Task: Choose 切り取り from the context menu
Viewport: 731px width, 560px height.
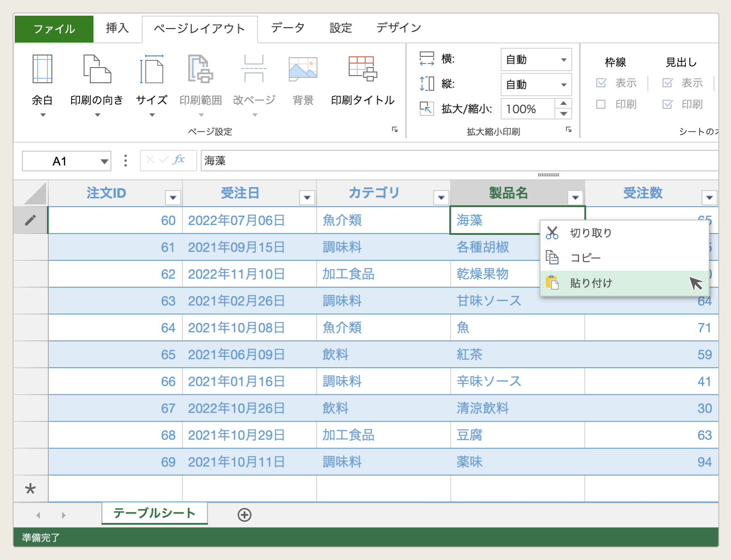Action: pyautogui.click(x=625, y=233)
